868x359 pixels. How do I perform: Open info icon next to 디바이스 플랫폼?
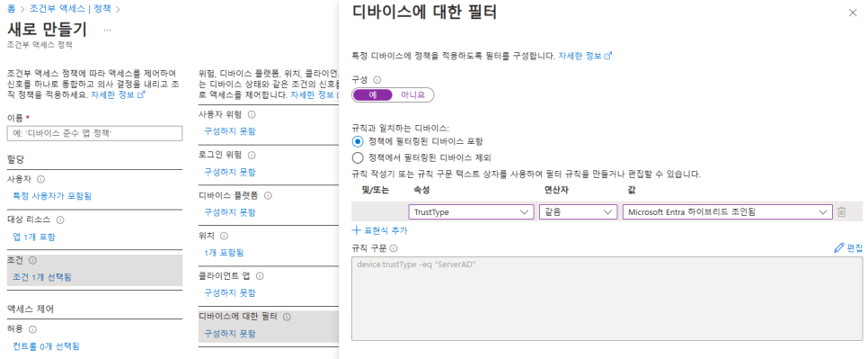pos(269,195)
